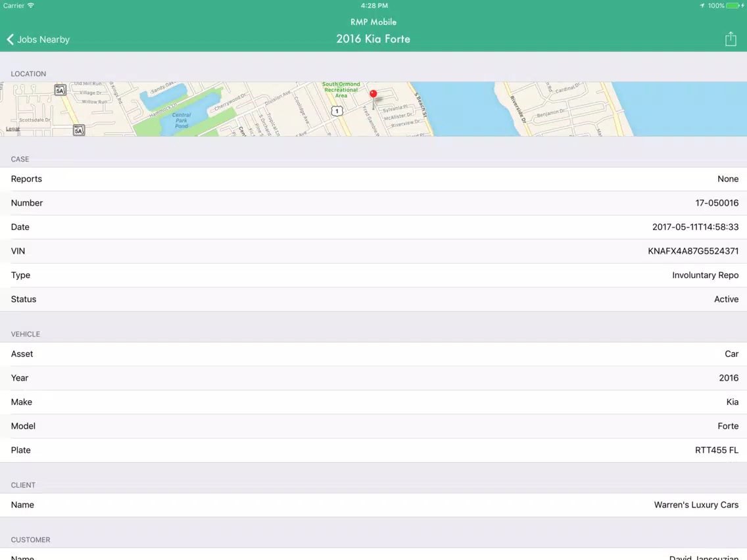Open the location map preview
747x560 pixels.
click(373, 109)
